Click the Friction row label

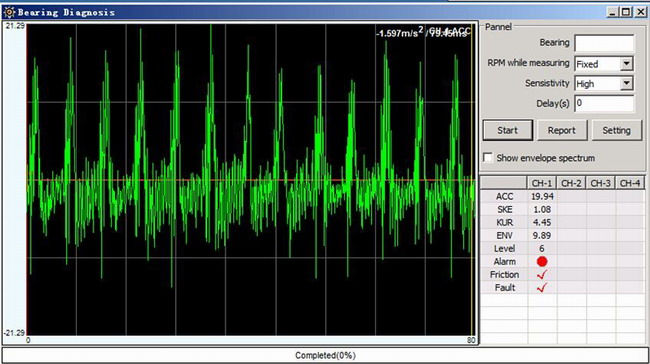point(504,274)
